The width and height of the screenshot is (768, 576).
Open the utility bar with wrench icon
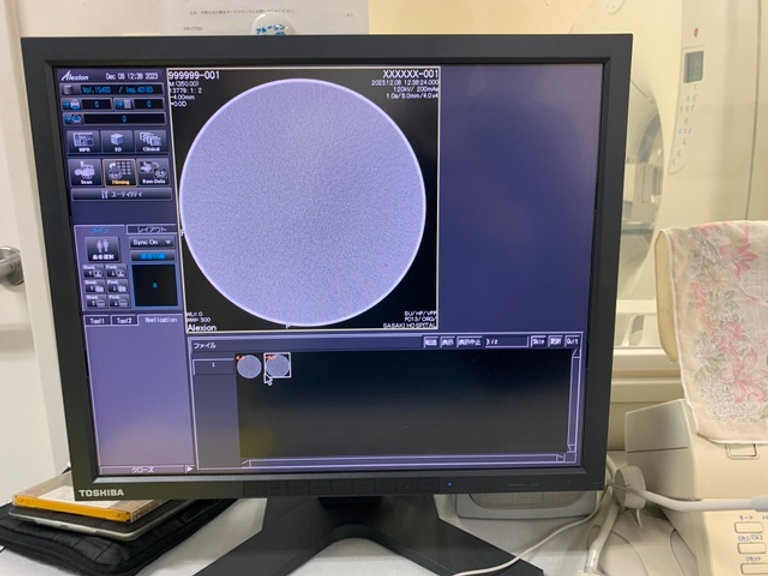point(120,194)
